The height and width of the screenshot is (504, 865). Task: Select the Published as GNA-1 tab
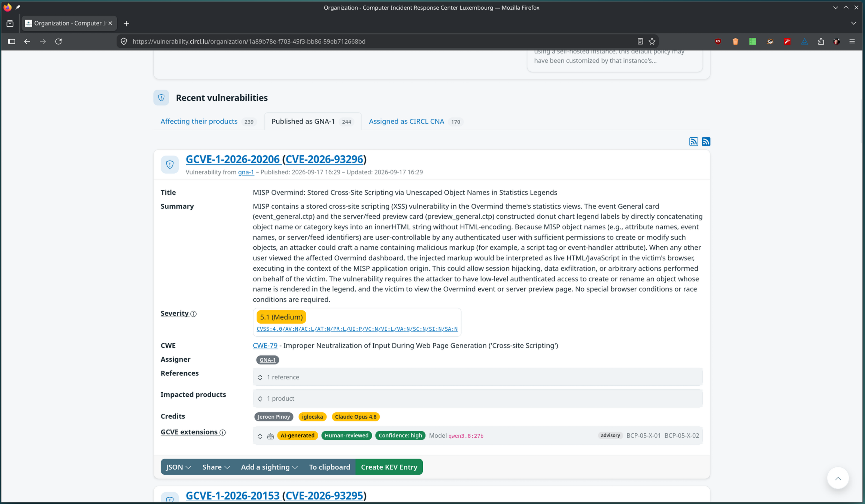click(313, 121)
